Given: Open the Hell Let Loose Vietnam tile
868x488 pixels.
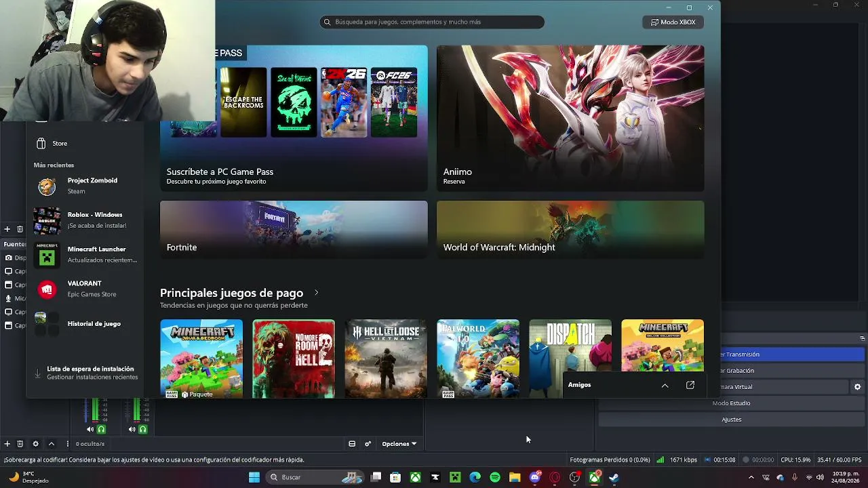Looking at the screenshot, I should click(386, 359).
